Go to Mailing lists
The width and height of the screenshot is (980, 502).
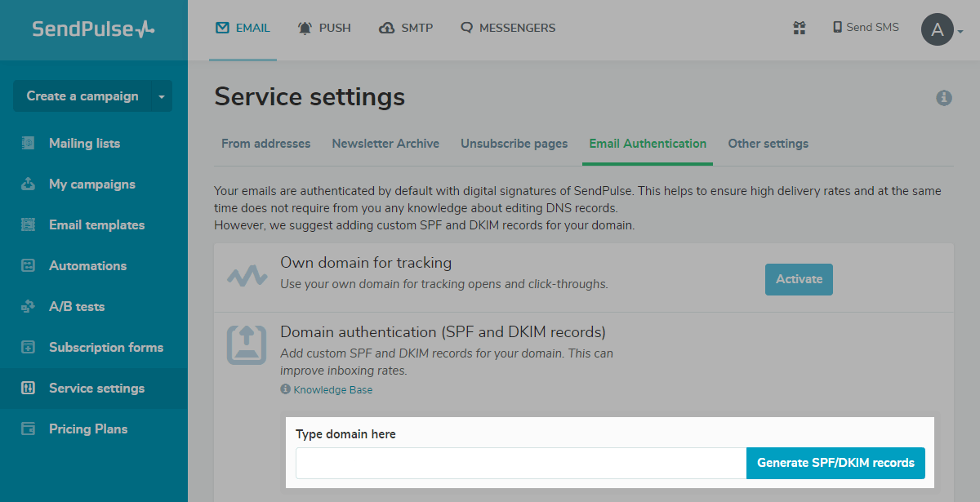tap(84, 143)
